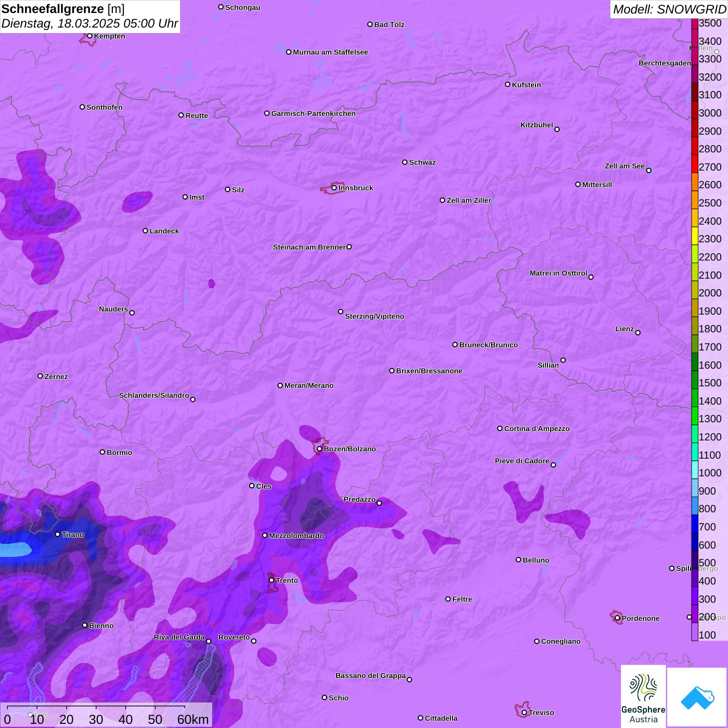Click the blue avalanche service logo
This screenshot has width=728, height=728.
pos(697,697)
